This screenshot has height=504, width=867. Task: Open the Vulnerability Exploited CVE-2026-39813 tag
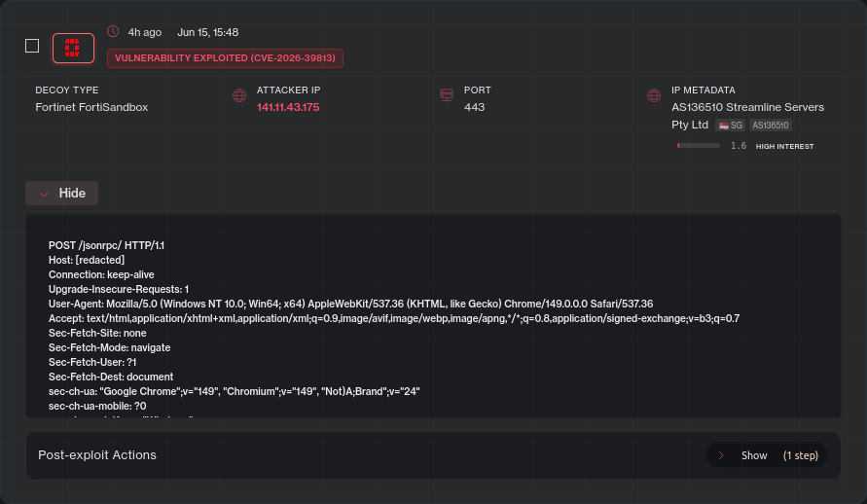click(225, 58)
